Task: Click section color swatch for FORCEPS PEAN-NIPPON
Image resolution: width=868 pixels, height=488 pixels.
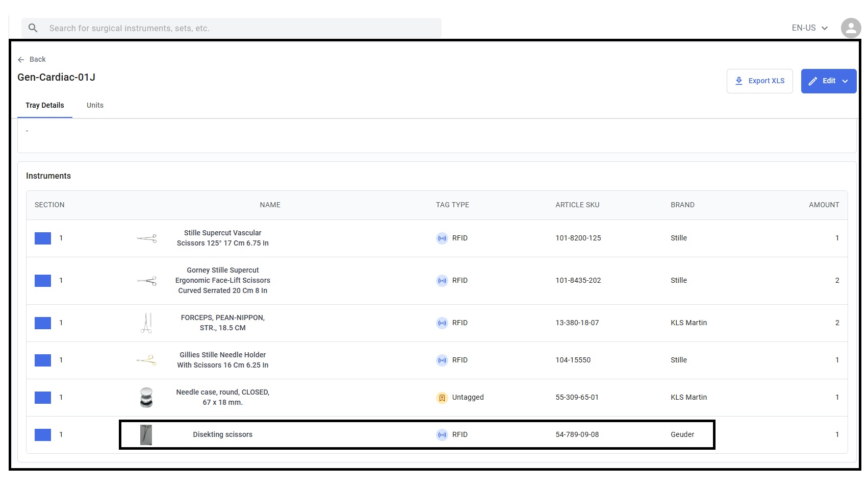Action: pyautogui.click(x=43, y=323)
